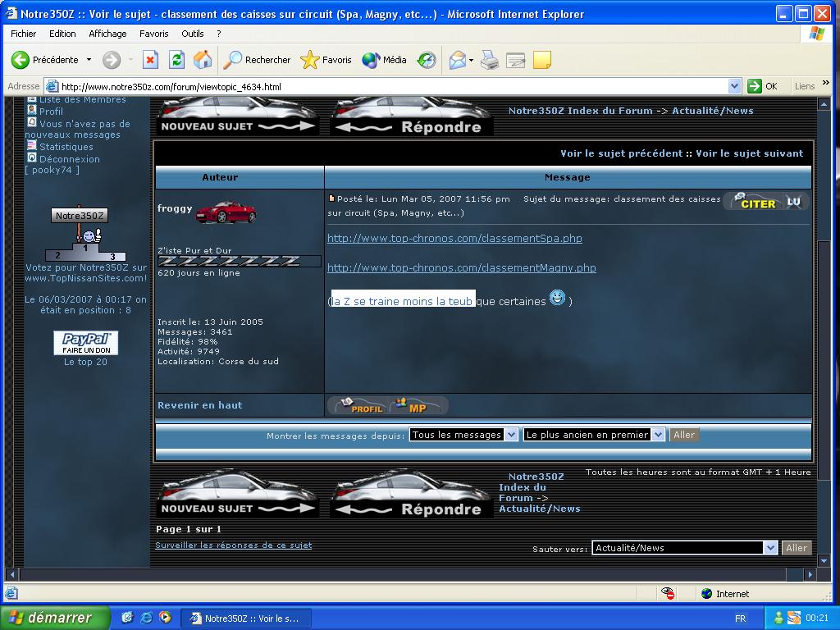This screenshot has height=630, width=840.
Task: Open the Sauter vers Actualité/News dropdown
Action: pyautogui.click(x=684, y=548)
